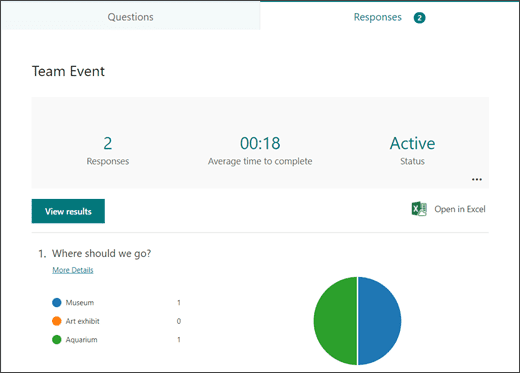This screenshot has width=520, height=373.
Task: Open responses via Open in Excel link
Action: tap(460, 209)
